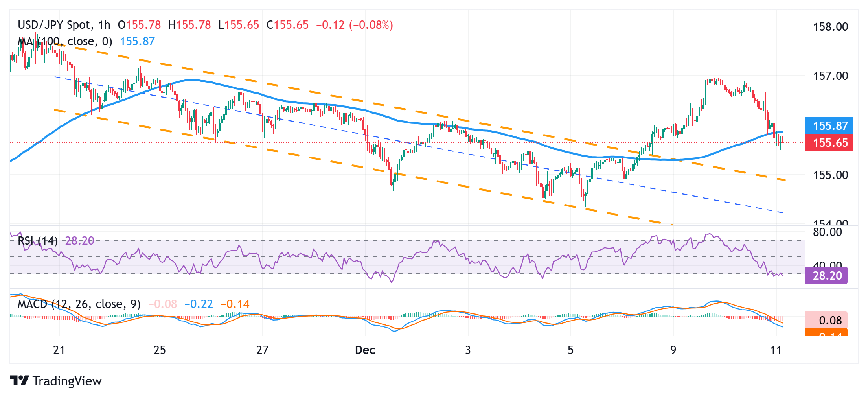Select the RSI (14) indicator label

click(x=38, y=241)
